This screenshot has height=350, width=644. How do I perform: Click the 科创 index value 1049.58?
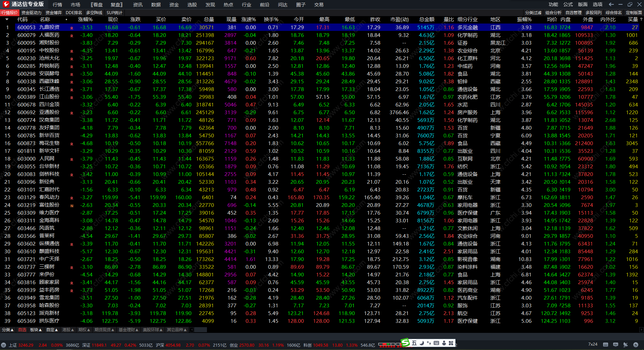click(x=320, y=345)
